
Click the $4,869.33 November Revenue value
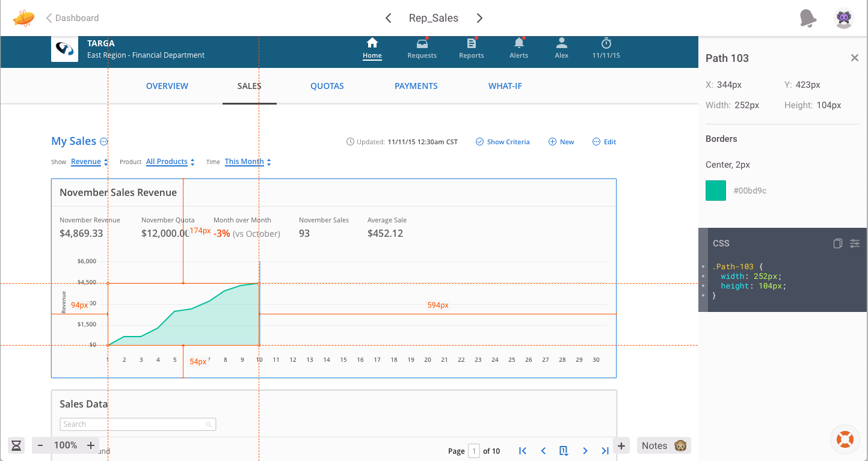point(81,233)
